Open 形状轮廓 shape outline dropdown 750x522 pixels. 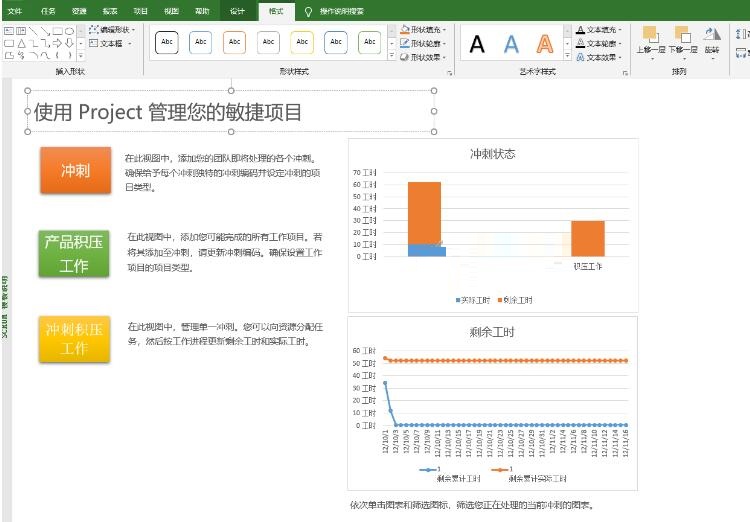(423, 44)
